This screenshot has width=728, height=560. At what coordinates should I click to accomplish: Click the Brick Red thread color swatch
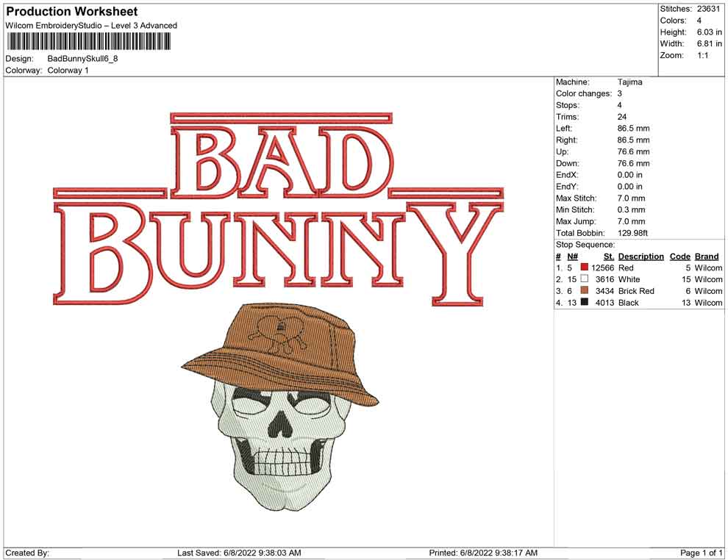coord(584,290)
